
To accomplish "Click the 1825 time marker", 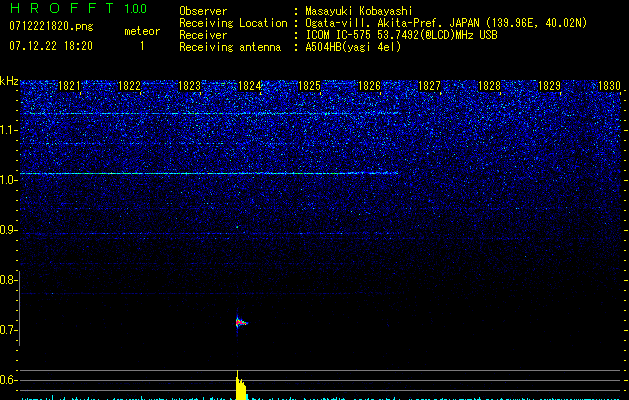I will (x=310, y=86).
